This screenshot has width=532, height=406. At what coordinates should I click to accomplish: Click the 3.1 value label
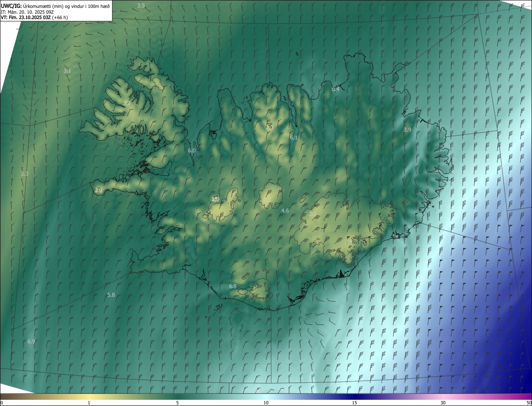coord(67,71)
